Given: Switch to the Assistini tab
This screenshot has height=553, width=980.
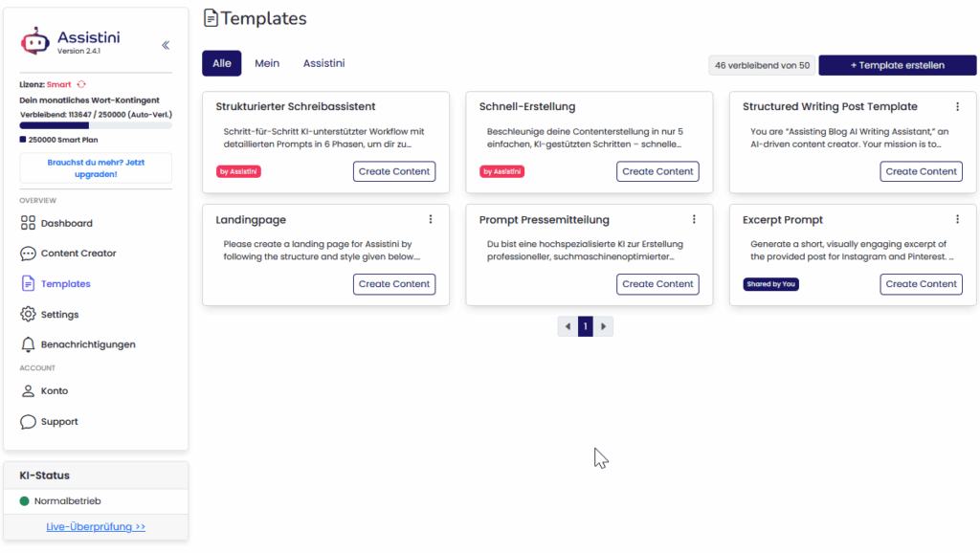Looking at the screenshot, I should 323,63.
